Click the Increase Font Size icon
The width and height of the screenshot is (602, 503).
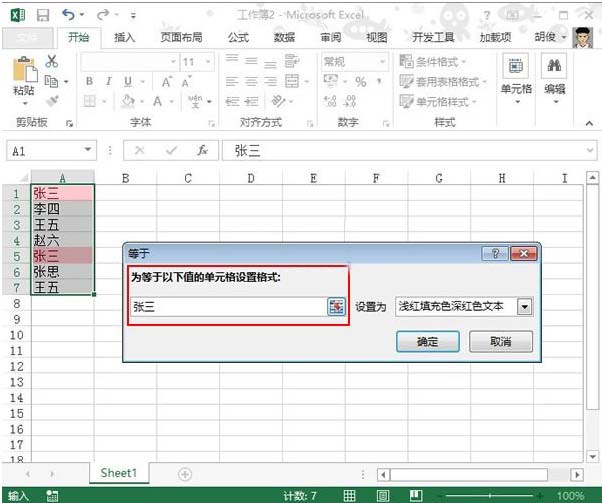pyautogui.click(x=167, y=82)
